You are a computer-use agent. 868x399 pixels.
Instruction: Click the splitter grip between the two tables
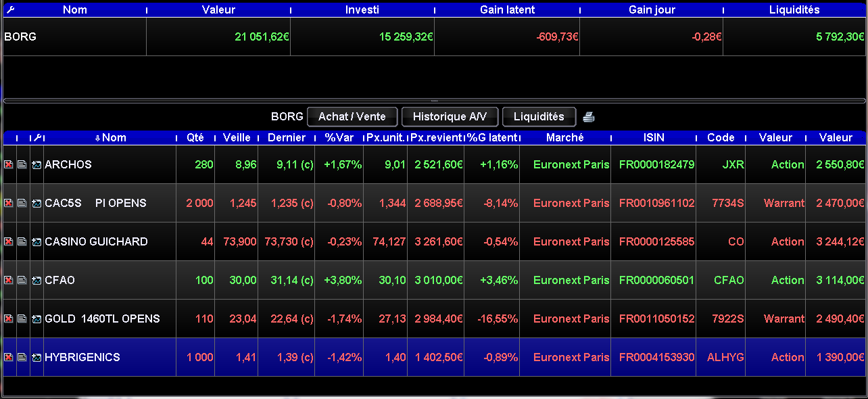(434, 101)
